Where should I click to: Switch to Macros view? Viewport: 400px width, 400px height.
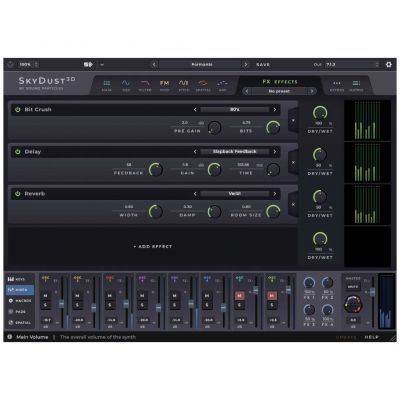click(20, 301)
